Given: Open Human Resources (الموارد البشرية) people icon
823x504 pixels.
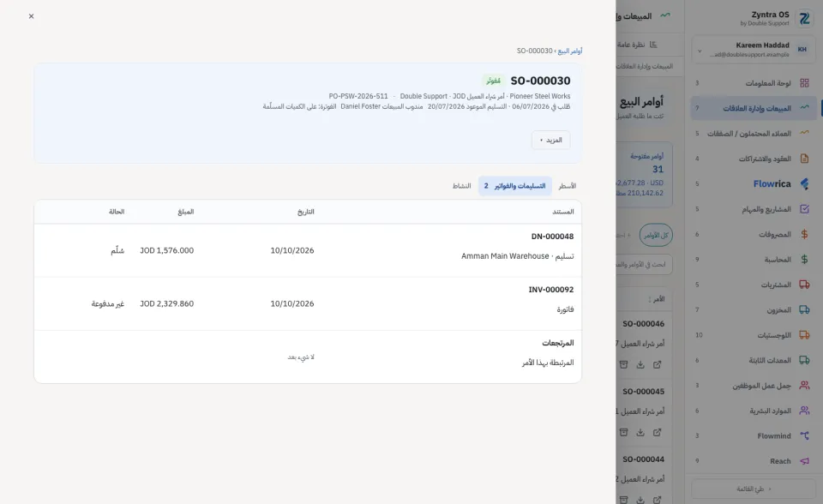Looking at the screenshot, I should pyautogui.click(x=804, y=411).
